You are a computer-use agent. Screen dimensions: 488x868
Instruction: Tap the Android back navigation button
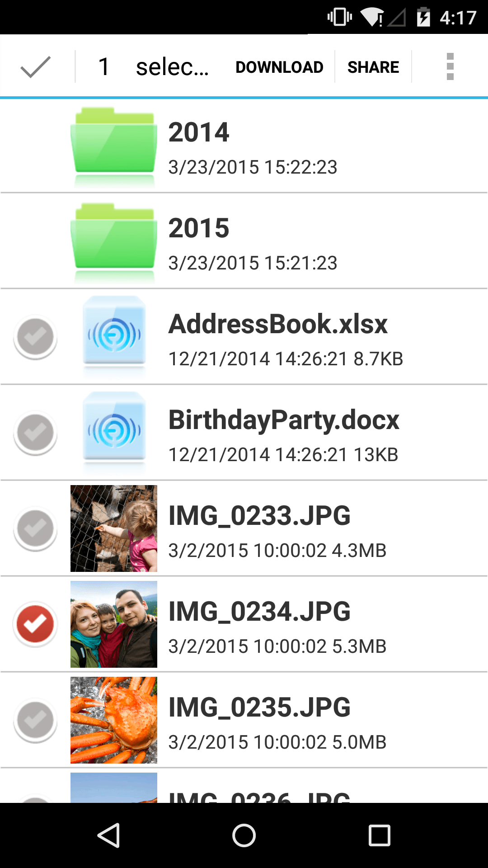109,835
